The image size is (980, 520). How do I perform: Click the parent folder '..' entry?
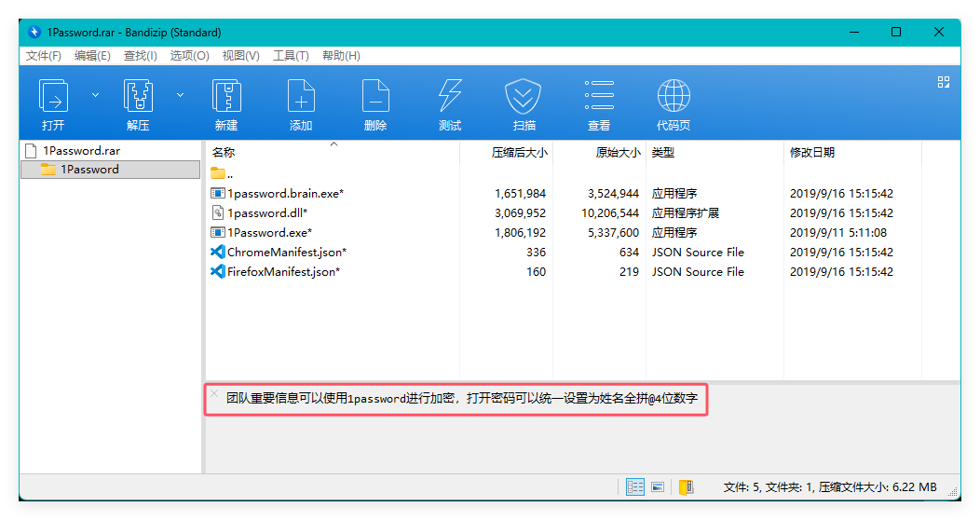pos(222,173)
